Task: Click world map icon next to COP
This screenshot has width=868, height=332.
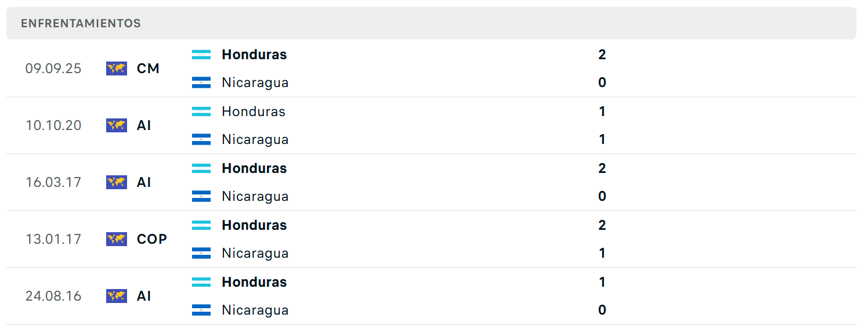Action: (117, 239)
